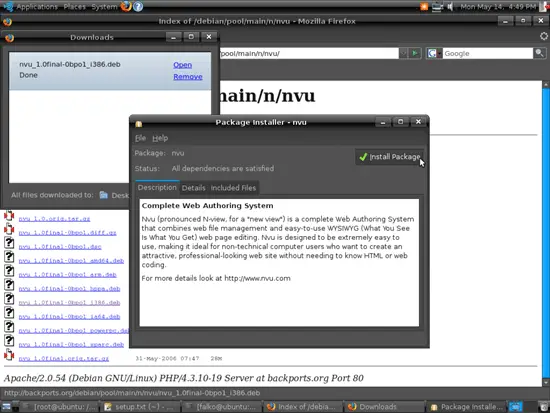Open the Google search engine dropdown
Image resolution: width=550 pixels, height=413 pixels.
pyautogui.click(x=434, y=53)
